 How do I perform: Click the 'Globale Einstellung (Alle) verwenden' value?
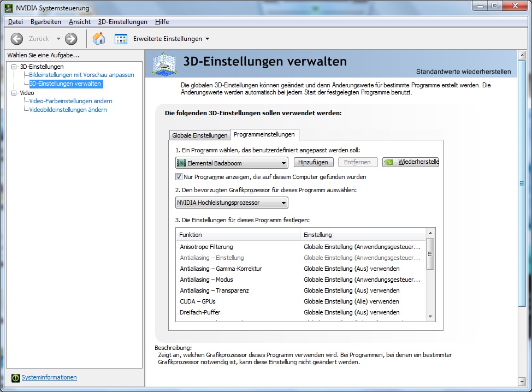click(x=351, y=301)
